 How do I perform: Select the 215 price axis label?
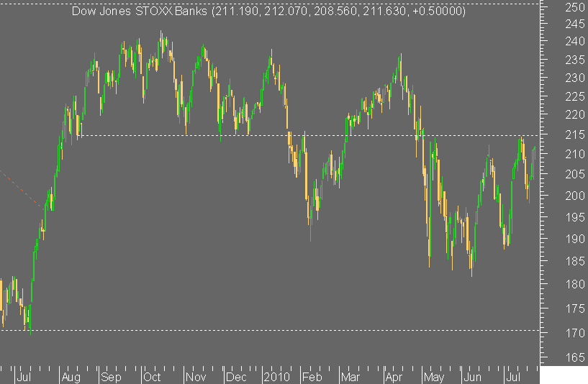click(574, 135)
